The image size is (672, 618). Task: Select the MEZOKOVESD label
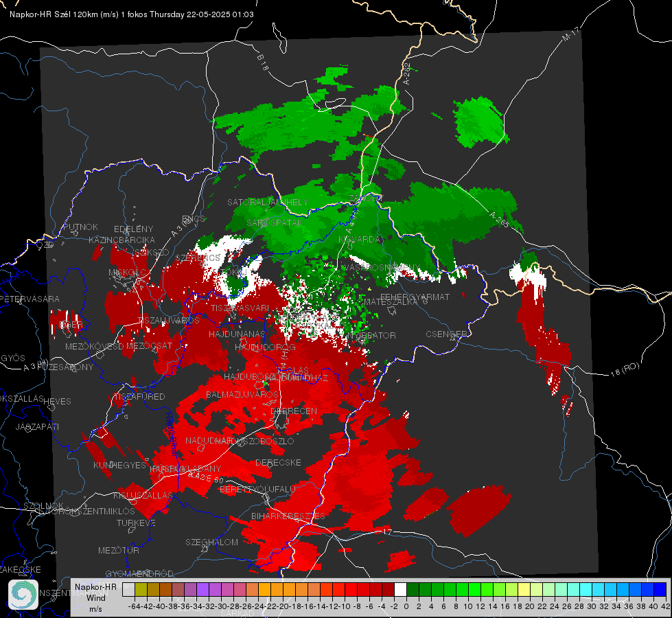pyautogui.click(x=94, y=346)
